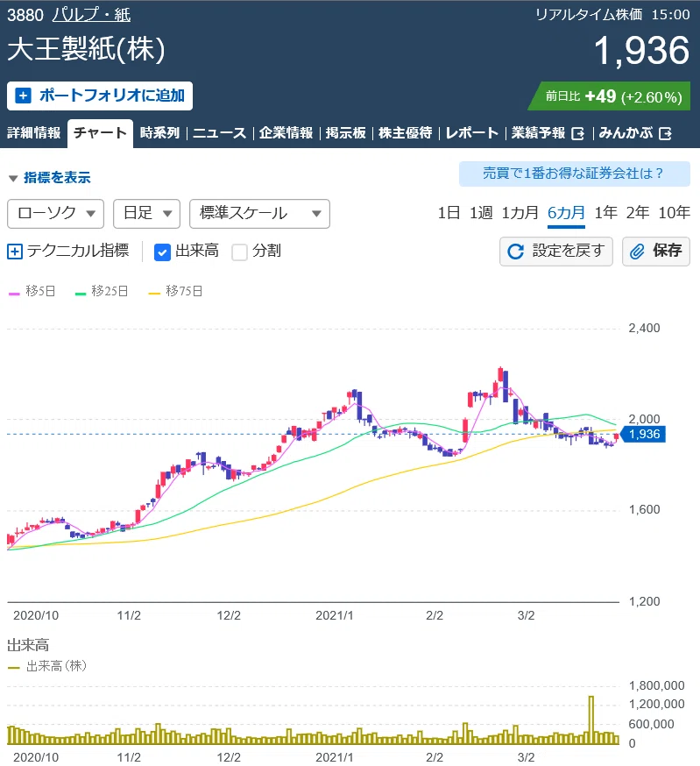
Task: Click the リアルタイム株価 15:00 text
Action: [x=612, y=15]
